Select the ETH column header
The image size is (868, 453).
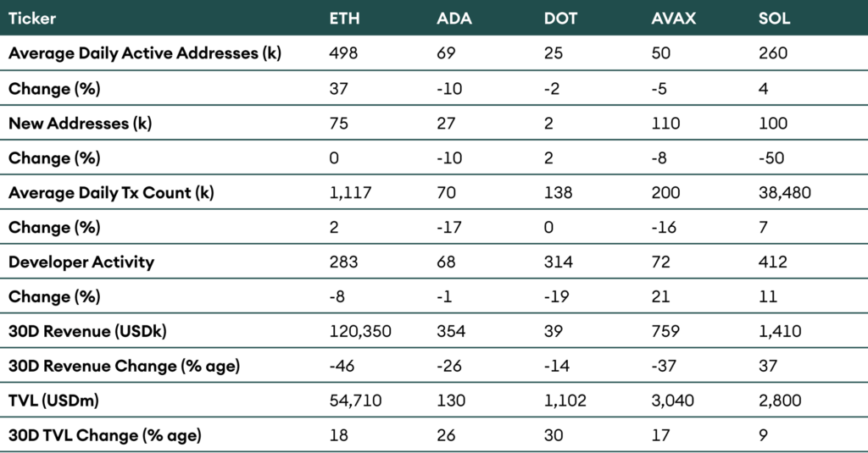(343, 18)
